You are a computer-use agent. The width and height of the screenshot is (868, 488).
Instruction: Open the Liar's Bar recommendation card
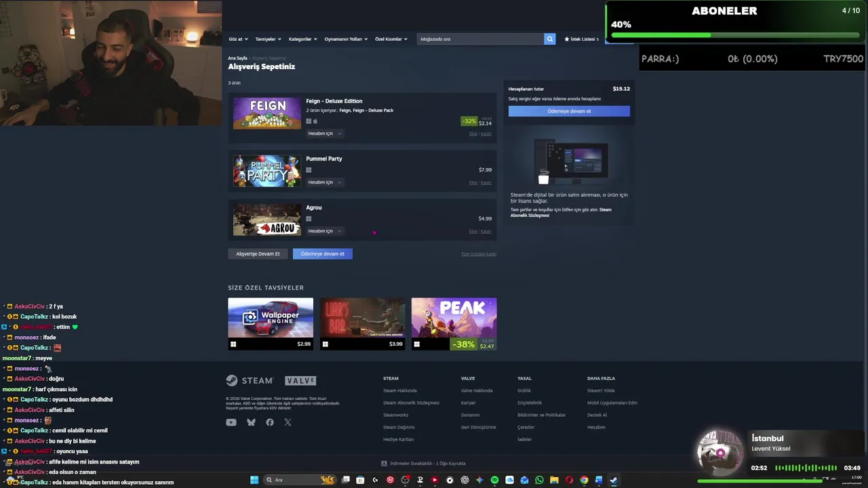point(362,324)
